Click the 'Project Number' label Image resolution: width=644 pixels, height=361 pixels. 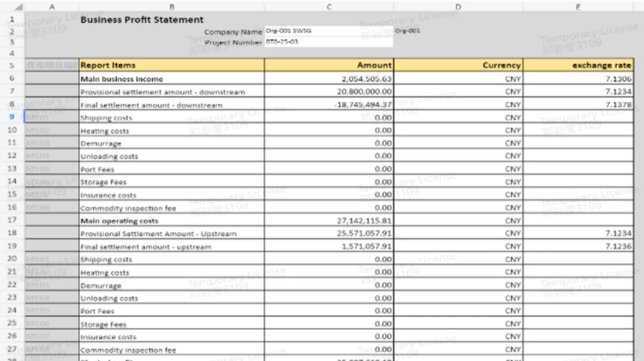pyautogui.click(x=233, y=42)
